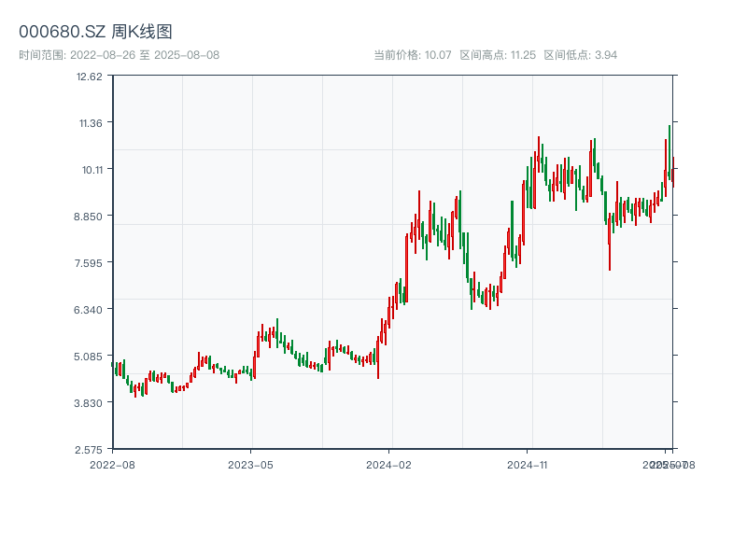
Task: Click the 000680.SZ 周K线图 chart title
Action: click(95, 32)
